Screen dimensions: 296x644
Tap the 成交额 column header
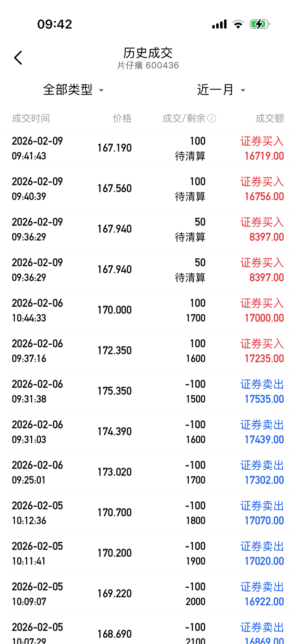tap(270, 118)
